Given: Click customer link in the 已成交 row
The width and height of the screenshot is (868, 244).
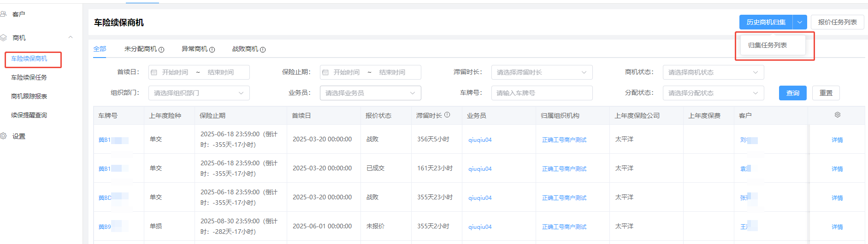Looking at the screenshot, I should 745,169.
